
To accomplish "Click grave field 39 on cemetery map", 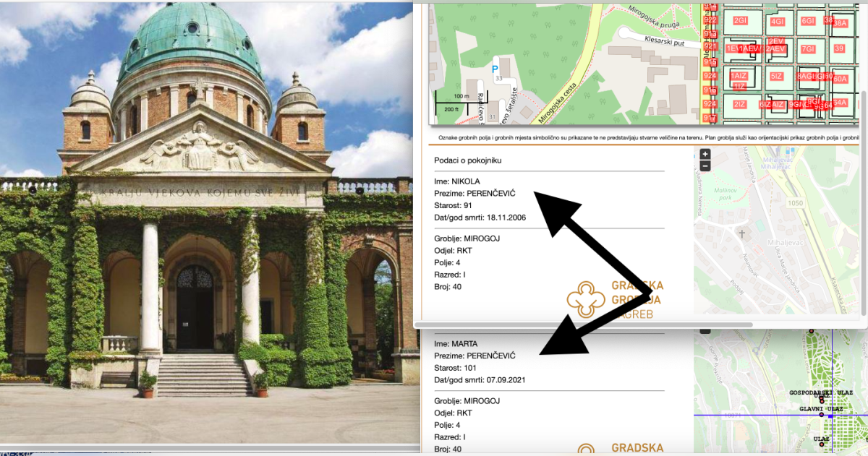I will tap(839, 49).
